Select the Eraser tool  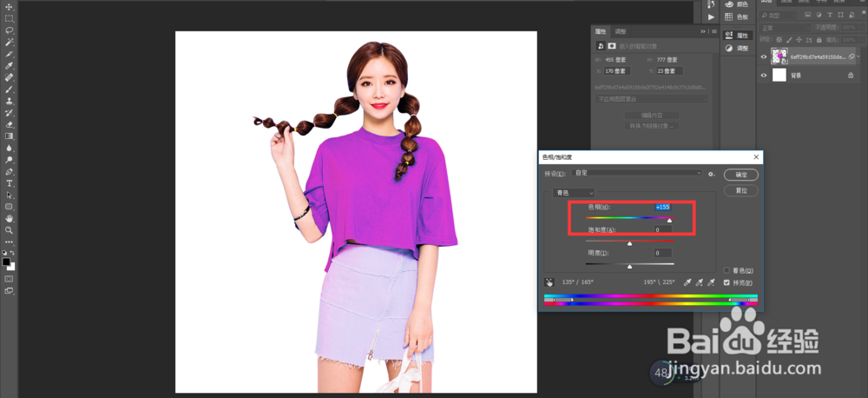coord(9,124)
